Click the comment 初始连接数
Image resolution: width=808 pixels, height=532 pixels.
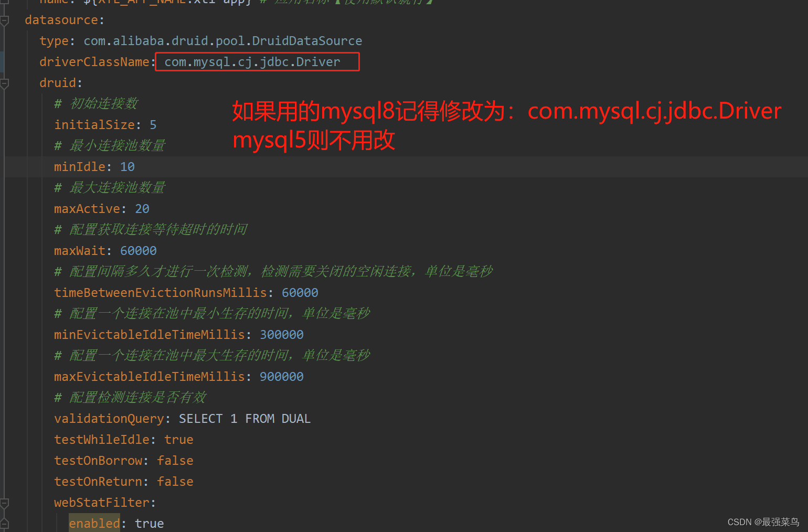pyautogui.click(x=96, y=103)
